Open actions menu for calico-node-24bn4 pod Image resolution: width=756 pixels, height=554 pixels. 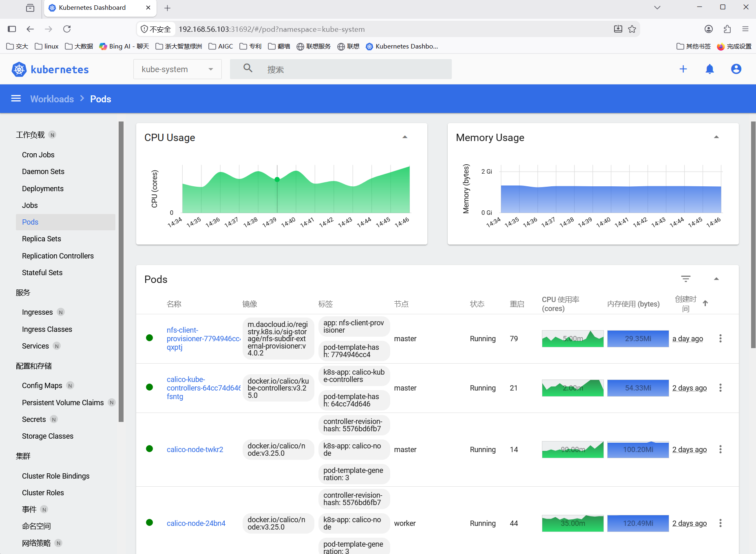(721, 523)
